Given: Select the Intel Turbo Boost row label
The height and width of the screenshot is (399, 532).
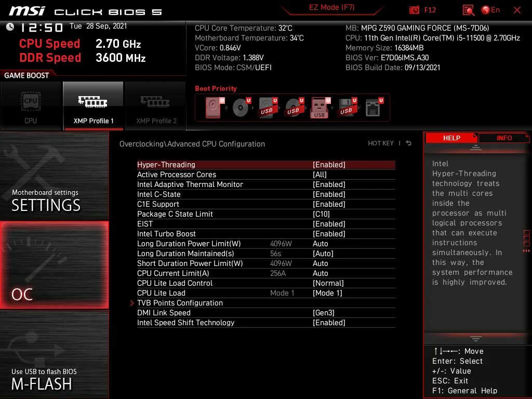Looking at the screenshot, I should coord(166,233).
